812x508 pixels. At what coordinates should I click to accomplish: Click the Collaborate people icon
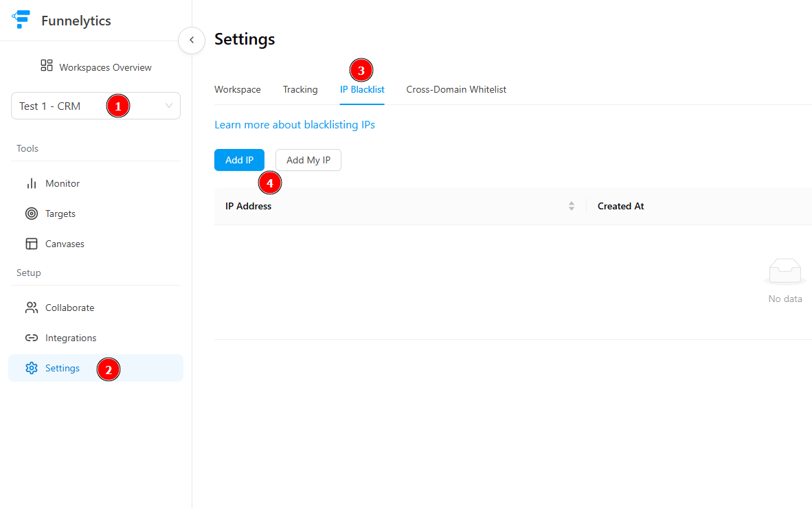click(x=32, y=308)
